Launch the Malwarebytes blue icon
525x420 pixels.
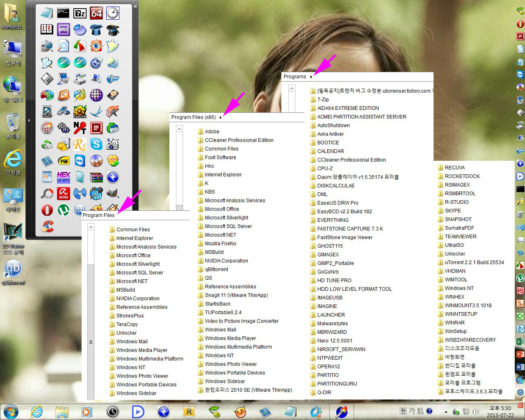(80, 194)
